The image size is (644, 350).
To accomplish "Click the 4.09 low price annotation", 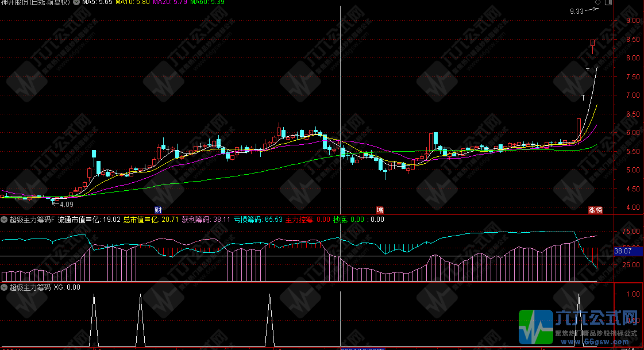I will (67, 203).
